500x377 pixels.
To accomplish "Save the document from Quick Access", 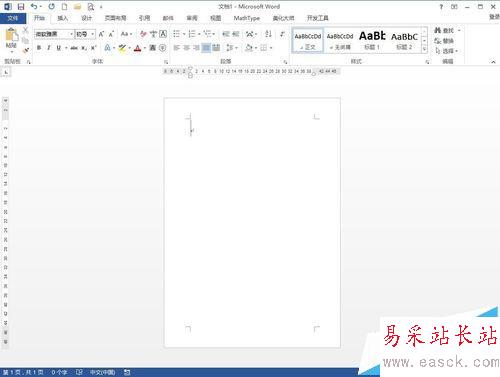I will click(x=21, y=7).
